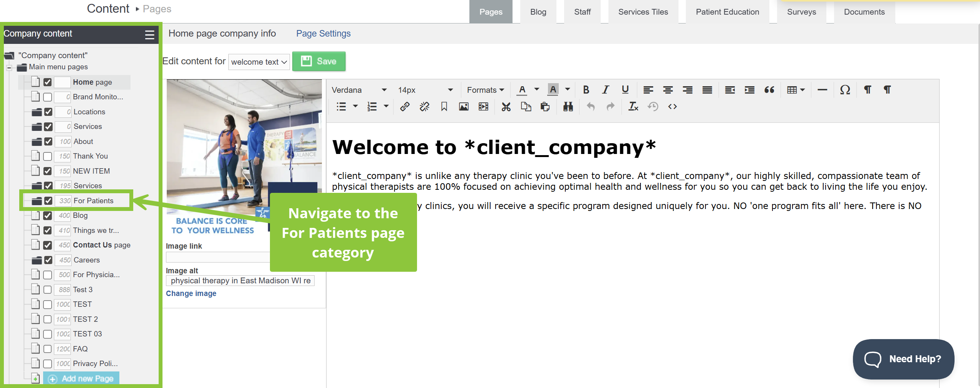Viewport: 980px width, 388px height.
Task: Go to the Documents tab
Action: 864,12
